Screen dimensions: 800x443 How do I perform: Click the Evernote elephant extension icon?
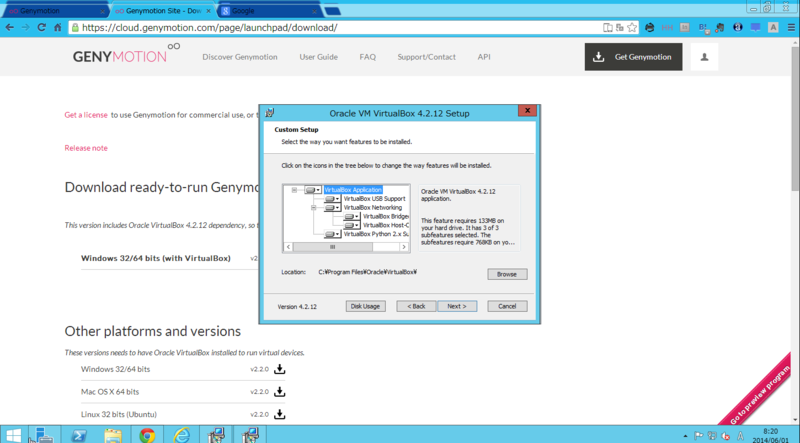pyautogui.click(x=720, y=28)
